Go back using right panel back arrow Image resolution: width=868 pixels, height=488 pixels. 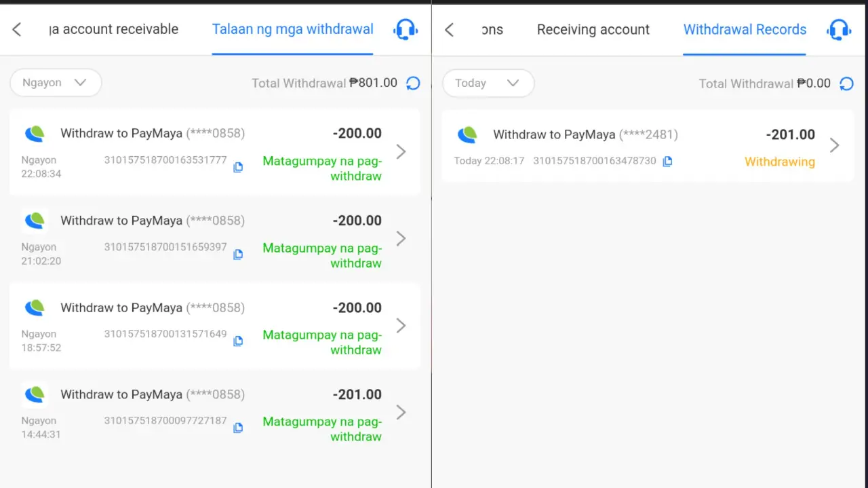[449, 29]
